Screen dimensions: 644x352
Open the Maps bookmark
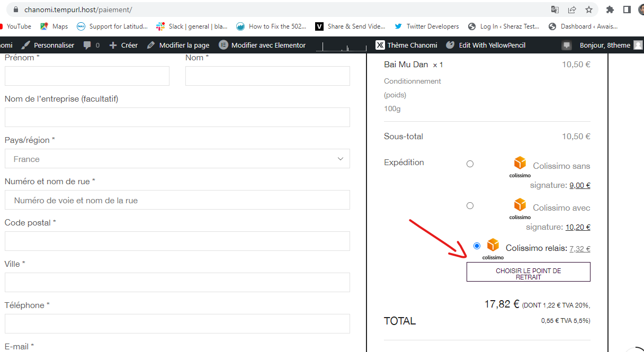[x=54, y=26]
